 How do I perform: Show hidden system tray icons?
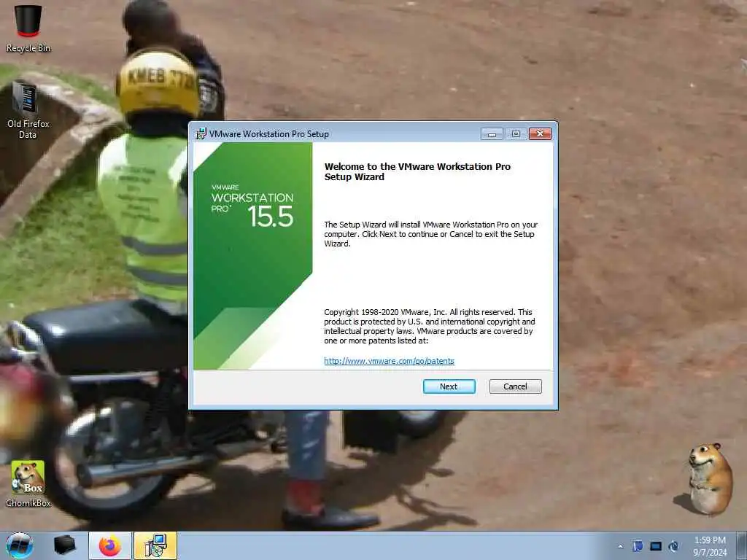[620, 546]
